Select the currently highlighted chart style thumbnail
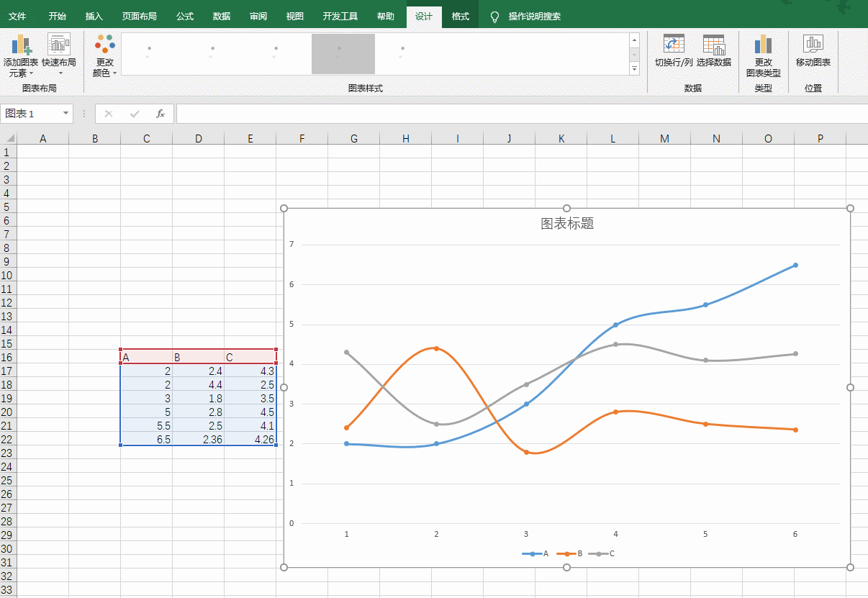 point(343,53)
